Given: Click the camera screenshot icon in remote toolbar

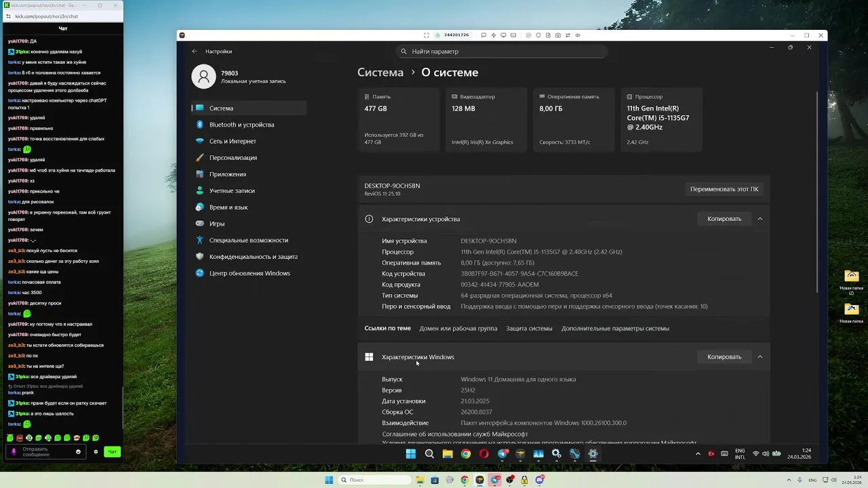Looking at the screenshot, I should tap(558, 35).
